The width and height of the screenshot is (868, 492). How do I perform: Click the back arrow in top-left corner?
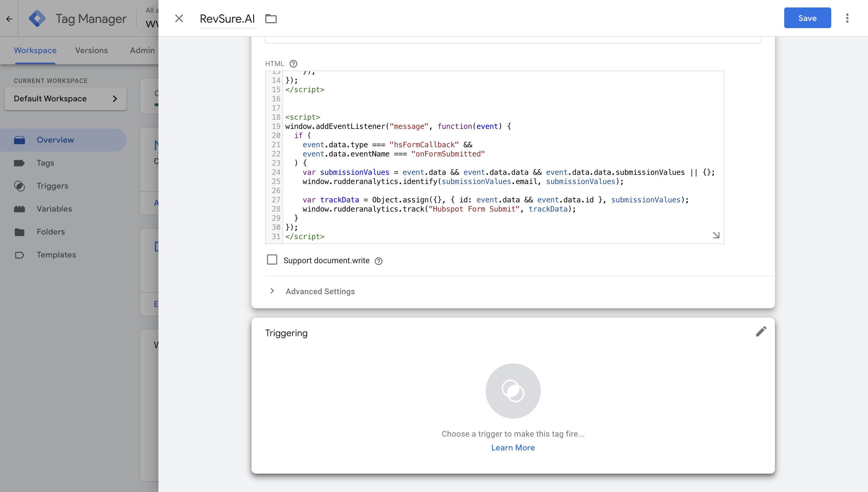(x=9, y=19)
